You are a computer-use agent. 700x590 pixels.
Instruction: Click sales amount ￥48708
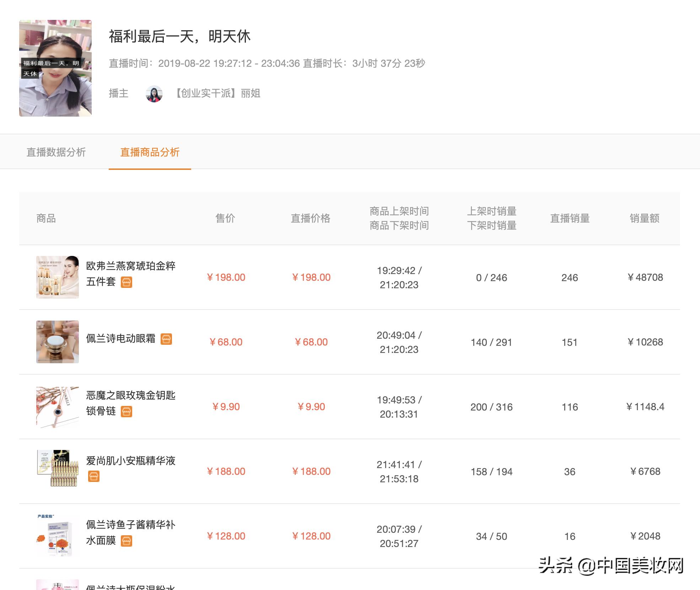645,277
